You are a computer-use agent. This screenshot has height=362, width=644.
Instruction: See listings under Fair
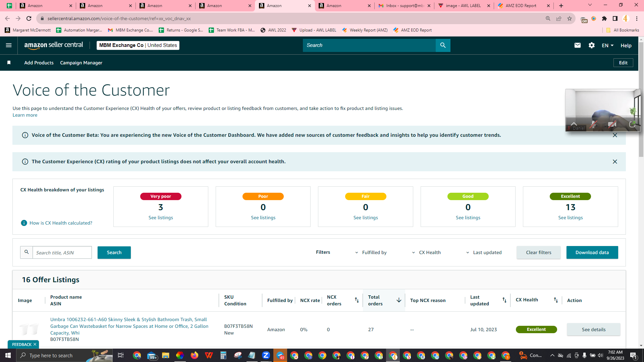[x=366, y=218]
